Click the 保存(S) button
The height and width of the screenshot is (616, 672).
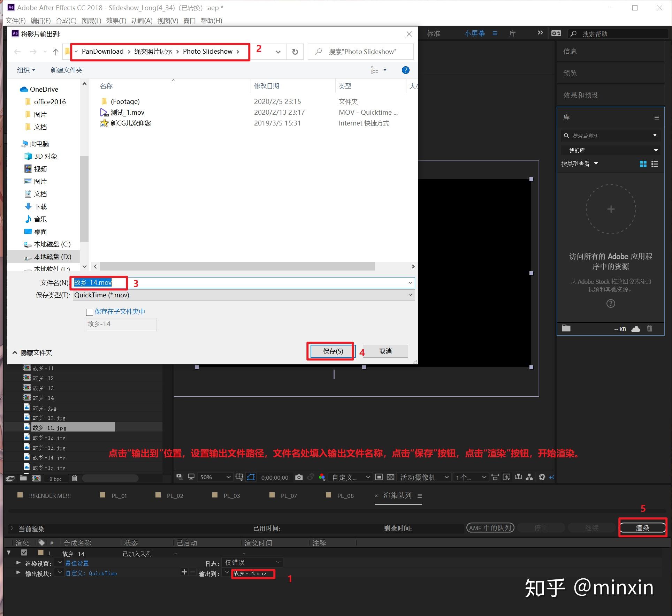tap(330, 351)
